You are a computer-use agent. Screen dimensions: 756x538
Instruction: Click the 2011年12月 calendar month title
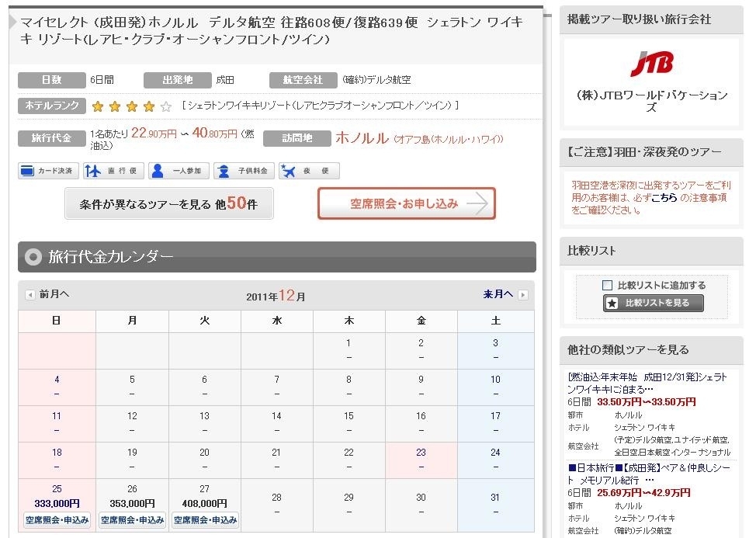point(276,296)
